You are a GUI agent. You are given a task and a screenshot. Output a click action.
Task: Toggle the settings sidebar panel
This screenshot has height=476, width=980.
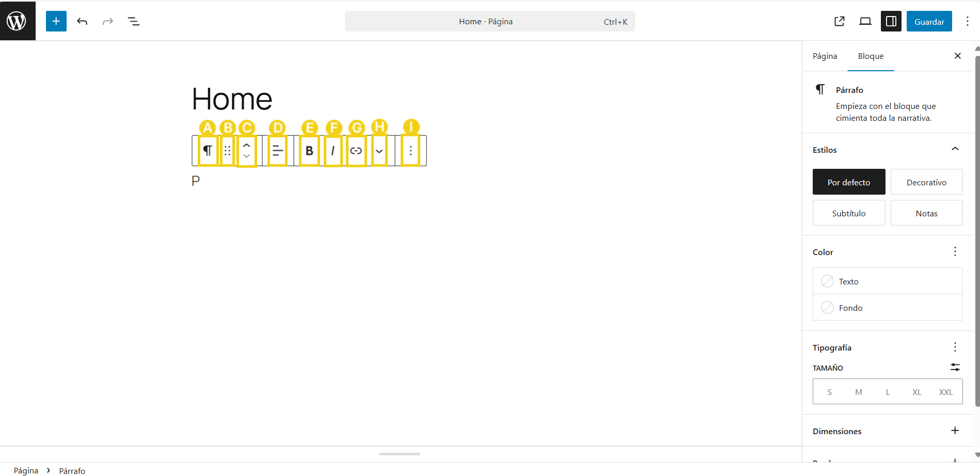pos(891,21)
